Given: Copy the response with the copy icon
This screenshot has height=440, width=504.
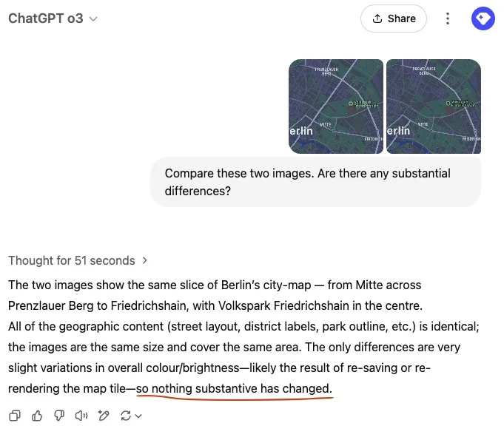Looking at the screenshot, I should click(14, 416).
